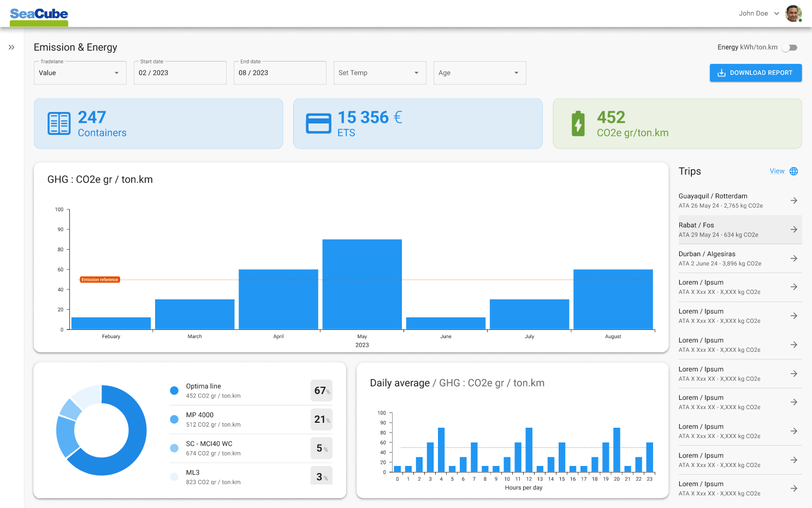Click the text 'ATA 26 May 24 - 2,765 kg CO2e'

[x=721, y=206]
